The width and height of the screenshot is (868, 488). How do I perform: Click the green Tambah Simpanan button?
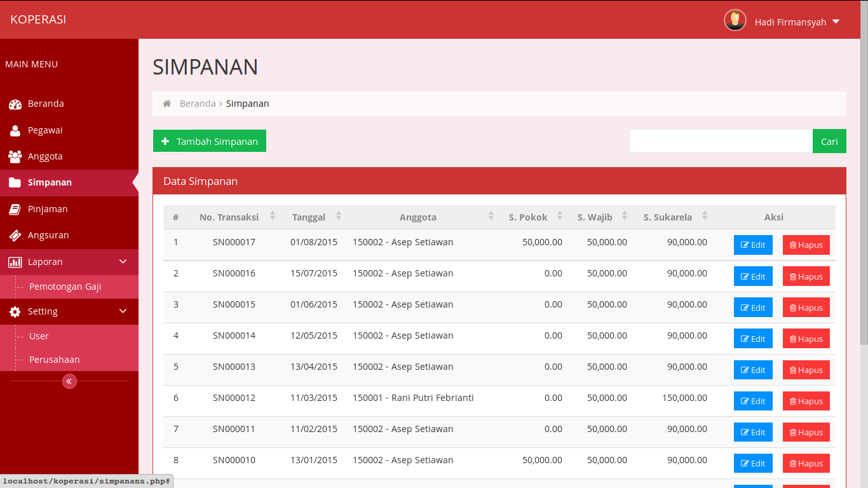tap(210, 141)
